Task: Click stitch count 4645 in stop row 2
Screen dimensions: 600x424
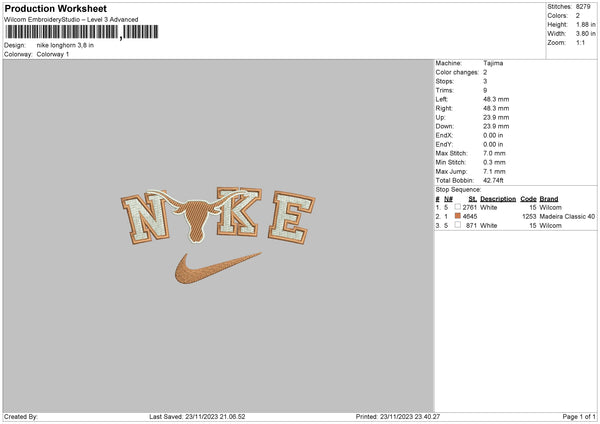Action: pyautogui.click(x=470, y=217)
